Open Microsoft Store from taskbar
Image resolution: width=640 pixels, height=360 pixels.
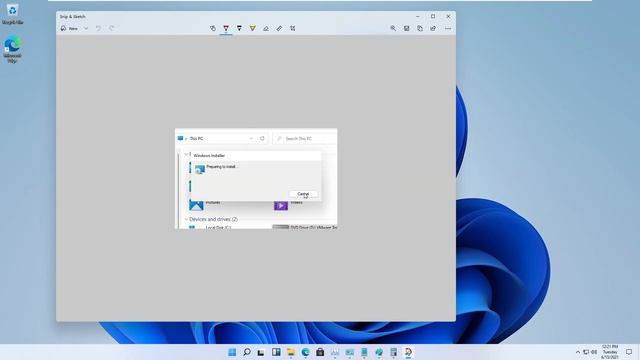320,352
